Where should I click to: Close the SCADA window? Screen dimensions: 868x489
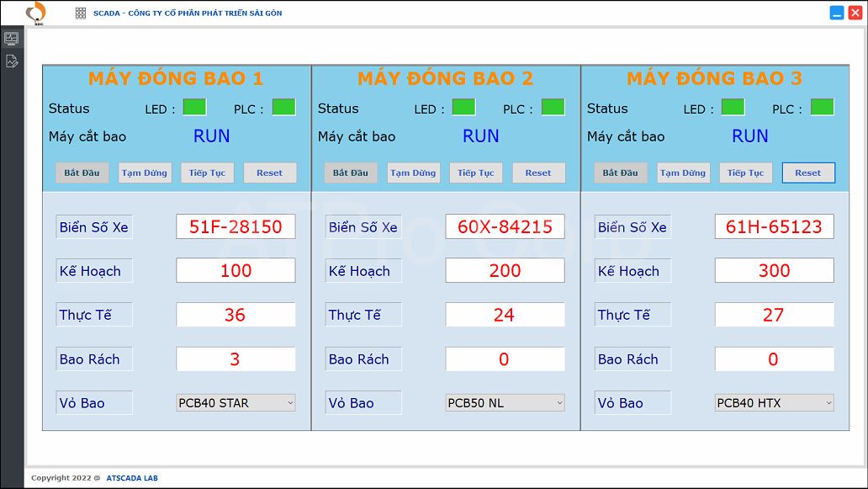tap(855, 13)
